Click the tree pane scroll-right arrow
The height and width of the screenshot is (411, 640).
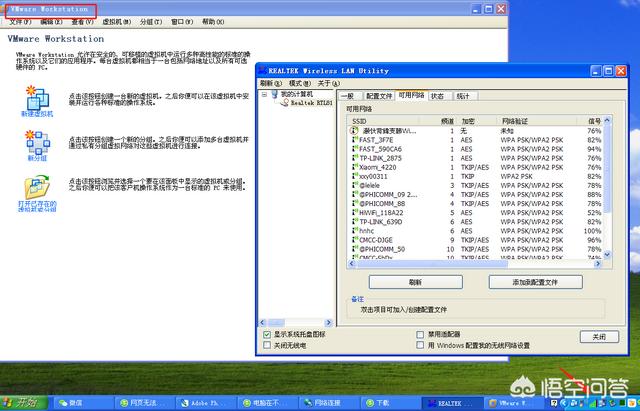(x=329, y=322)
